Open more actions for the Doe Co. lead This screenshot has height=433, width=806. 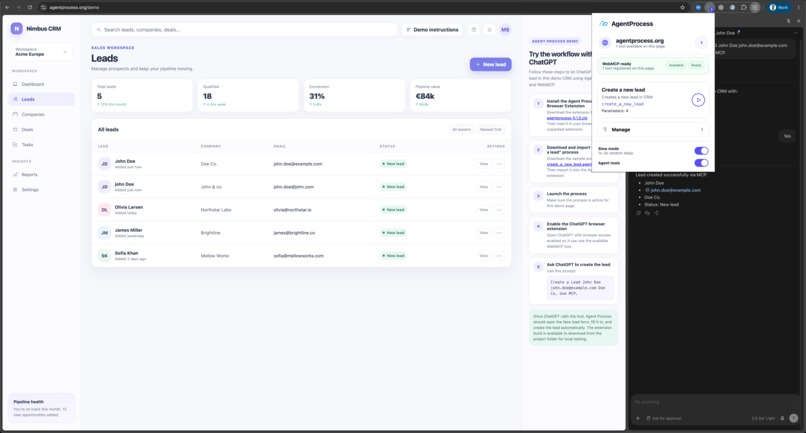499,164
